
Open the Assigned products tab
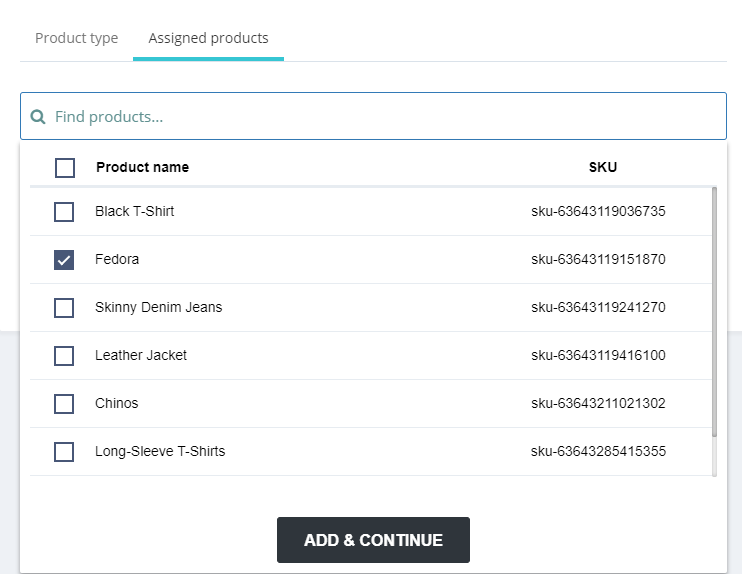[x=208, y=38]
